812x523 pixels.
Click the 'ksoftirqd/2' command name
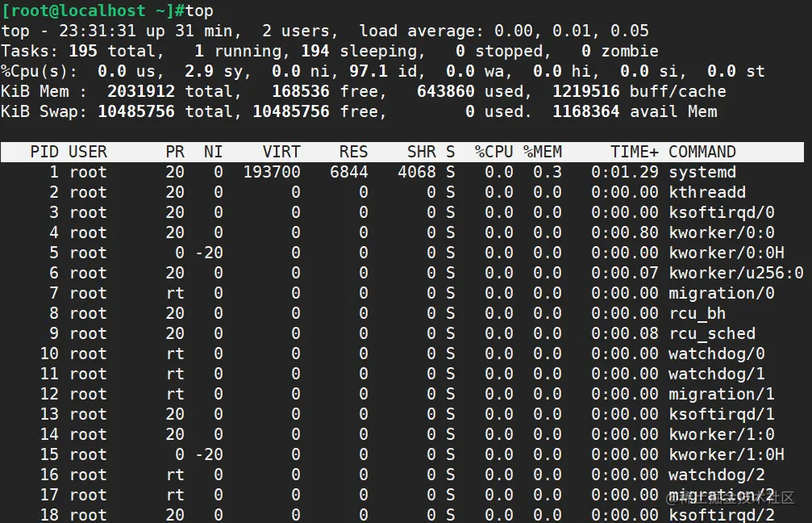point(722,515)
